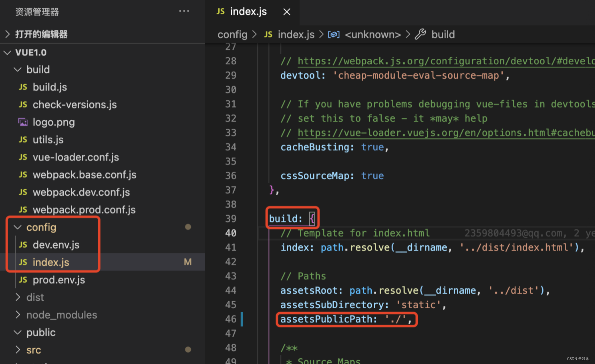Image resolution: width=595 pixels, height=364 pixels.
Task: Click line number 46 in the gutter
Action: [231, 319]
